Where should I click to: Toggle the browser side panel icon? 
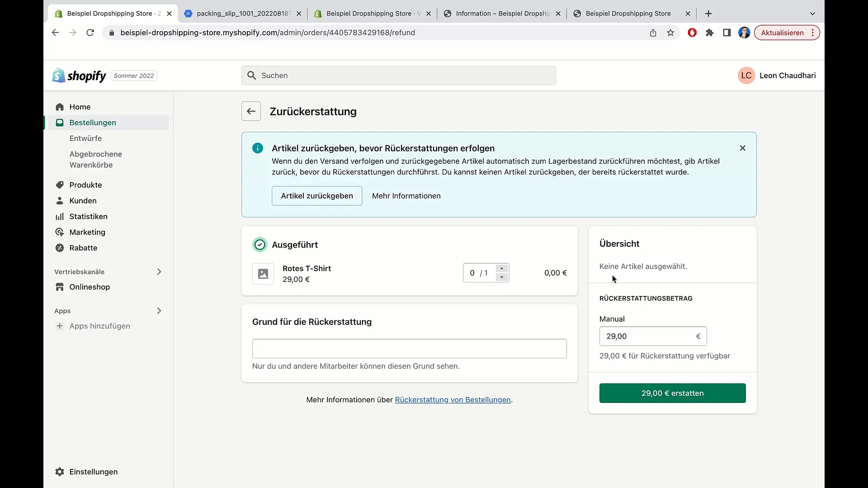[726, 33]
